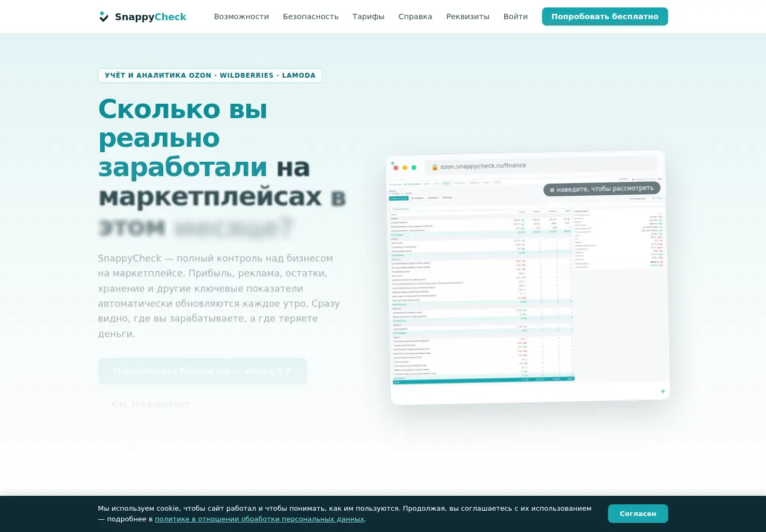Click the green window dot in the mockup
Image resolution: width=766 pixels, height=532 pixels.
pyautogui.click(x=414, y=168)
